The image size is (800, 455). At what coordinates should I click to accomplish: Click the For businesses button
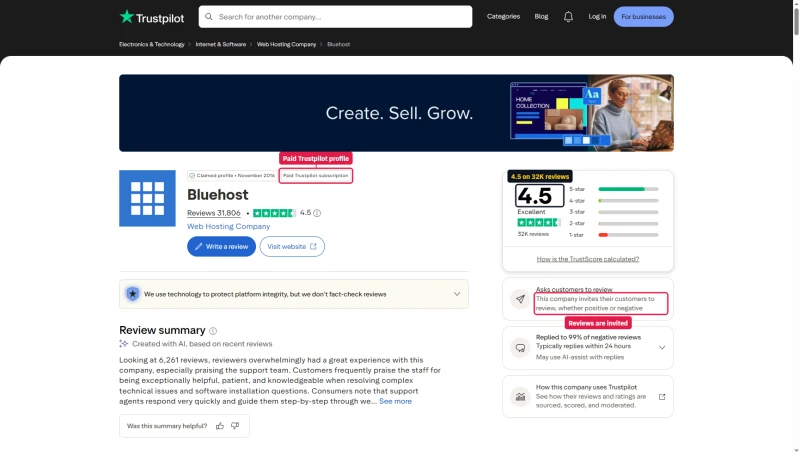643,17
